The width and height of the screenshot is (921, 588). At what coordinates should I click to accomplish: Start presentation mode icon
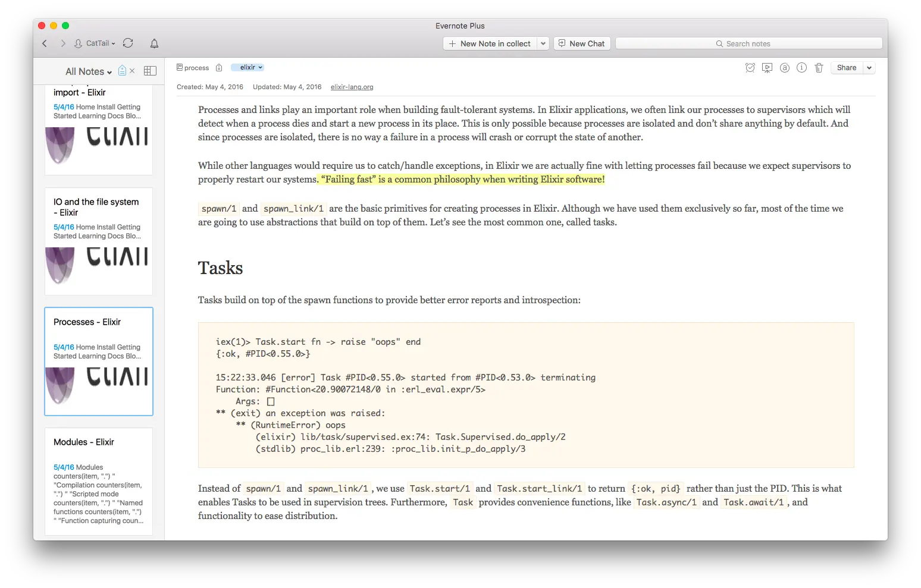(x=767, y=68)
